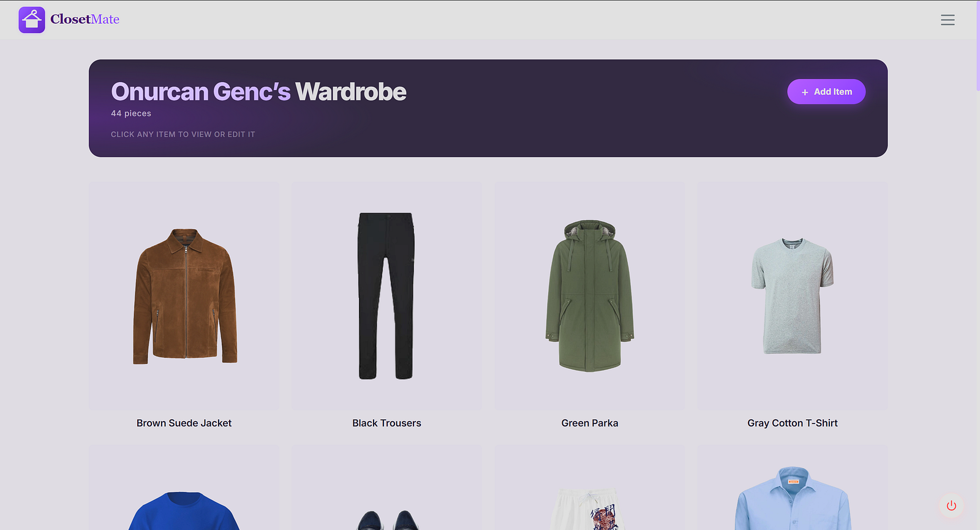Viewport: 980px width, 530px height.
Task: Select the light blue dress shirt item
Action: [x=792, y=499]
